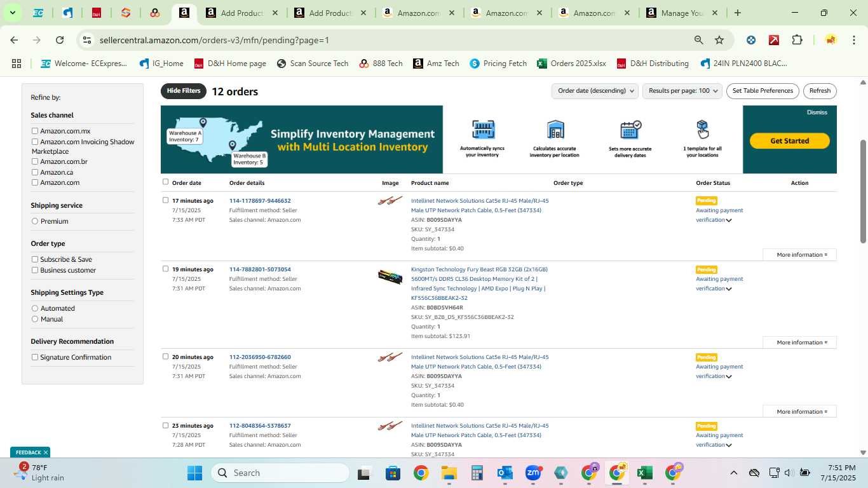Image resolution: width=868 pixels, height=488 pixels.
Task: Open the Scan Source Tech bookmark
Action: 313,64
